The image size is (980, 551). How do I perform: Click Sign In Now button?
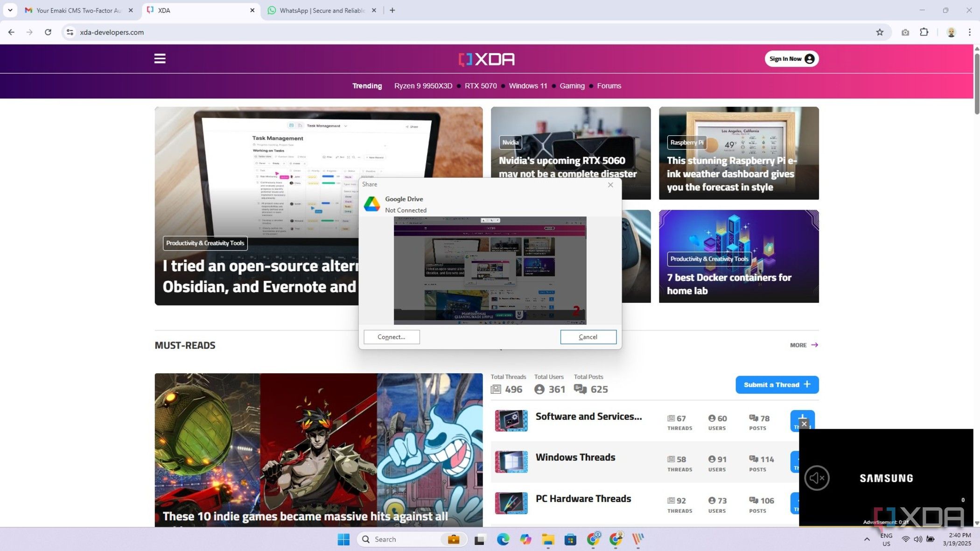791,59
